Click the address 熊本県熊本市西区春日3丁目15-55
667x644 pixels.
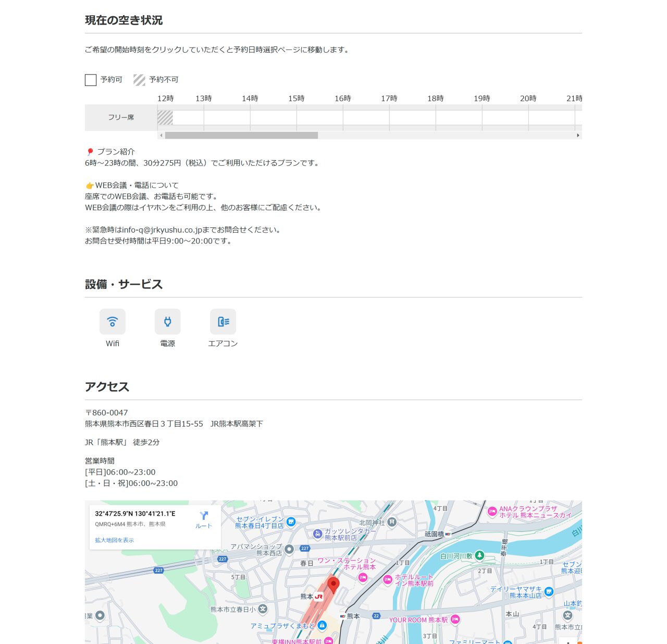[144, 424]
